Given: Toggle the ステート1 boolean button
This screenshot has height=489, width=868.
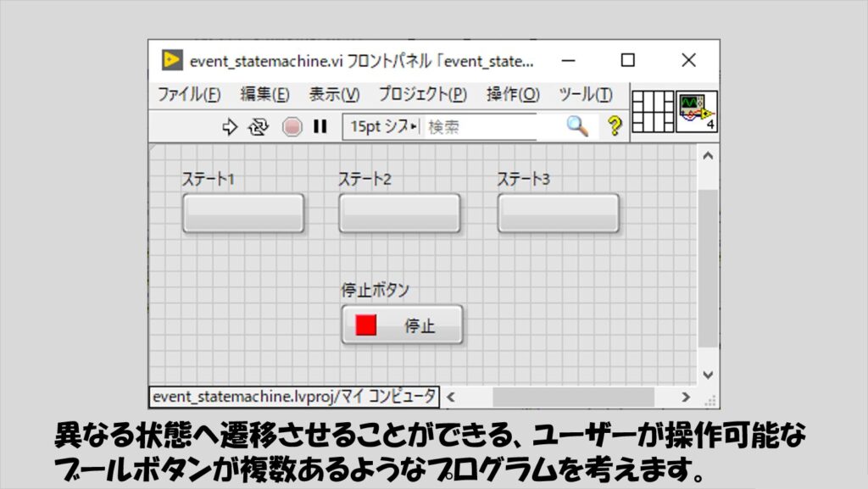Looking at the screenshot, I should (x=242, y=213).
